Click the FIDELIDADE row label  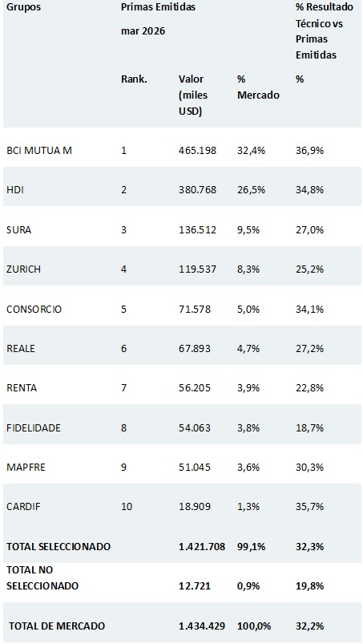pos(34,427)
